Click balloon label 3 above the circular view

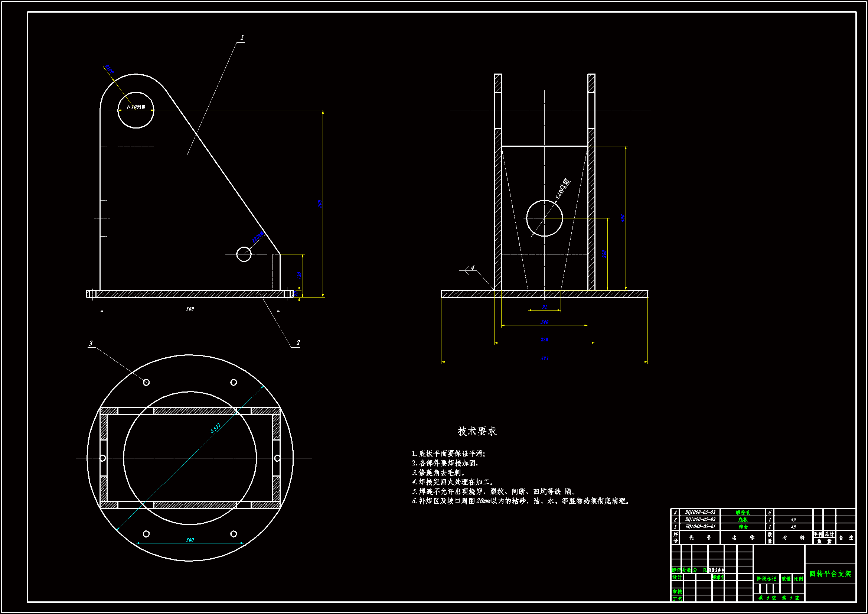point(90,343)
